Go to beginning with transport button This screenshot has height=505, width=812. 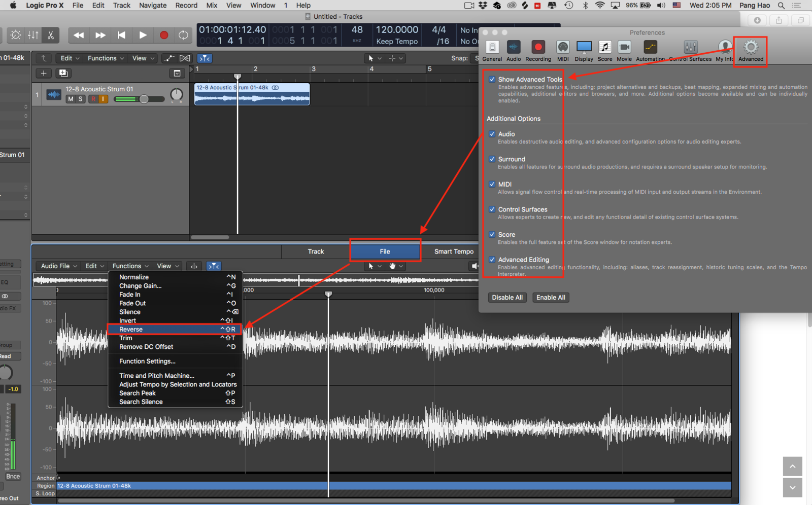(121, 35)
